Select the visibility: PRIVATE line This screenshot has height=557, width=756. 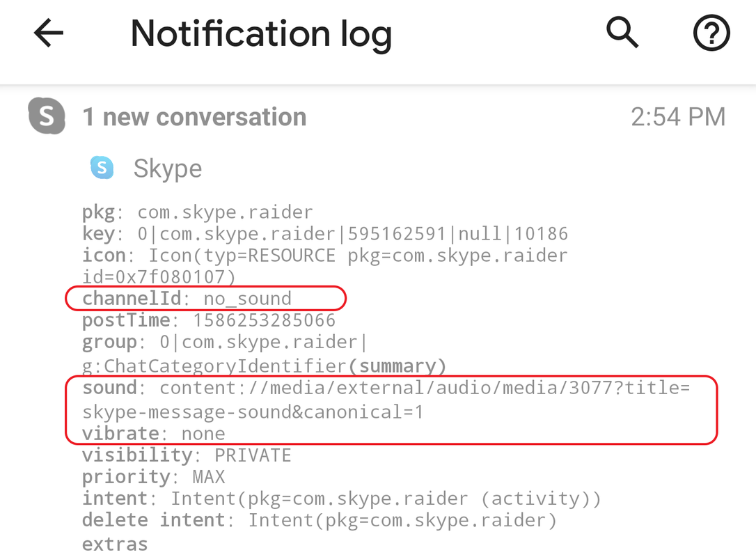(x=187, y=455)
